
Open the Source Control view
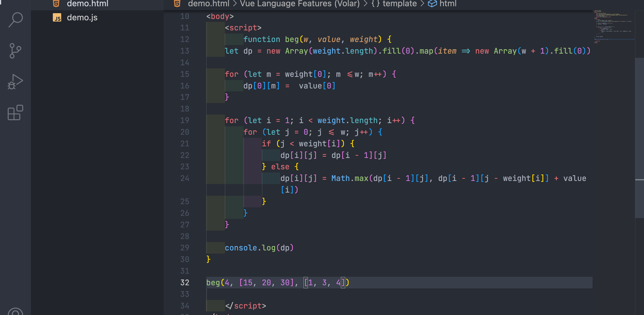[15, 51]
